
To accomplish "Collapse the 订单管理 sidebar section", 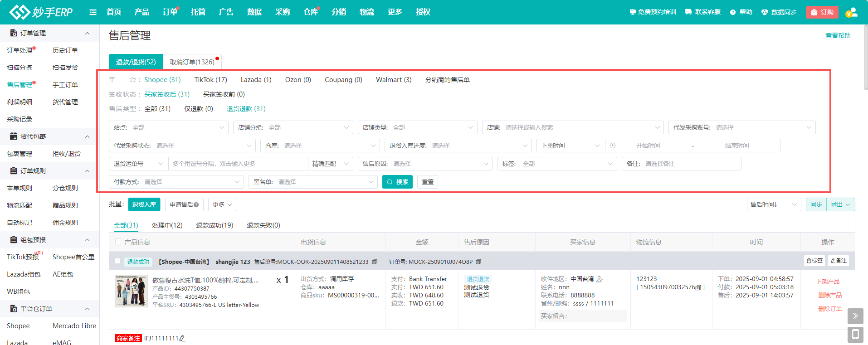I will [x=88, y=33].
